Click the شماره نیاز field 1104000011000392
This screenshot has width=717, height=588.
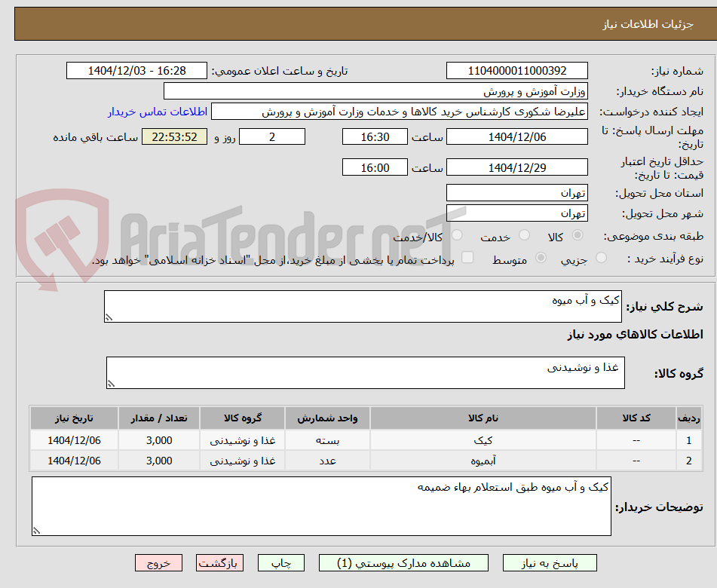click(517, 71)
